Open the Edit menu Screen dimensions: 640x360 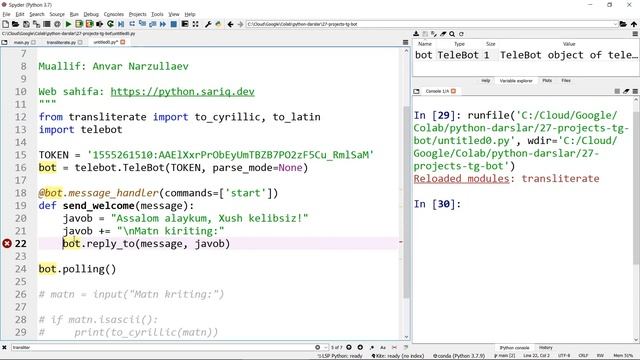point(20,14)
